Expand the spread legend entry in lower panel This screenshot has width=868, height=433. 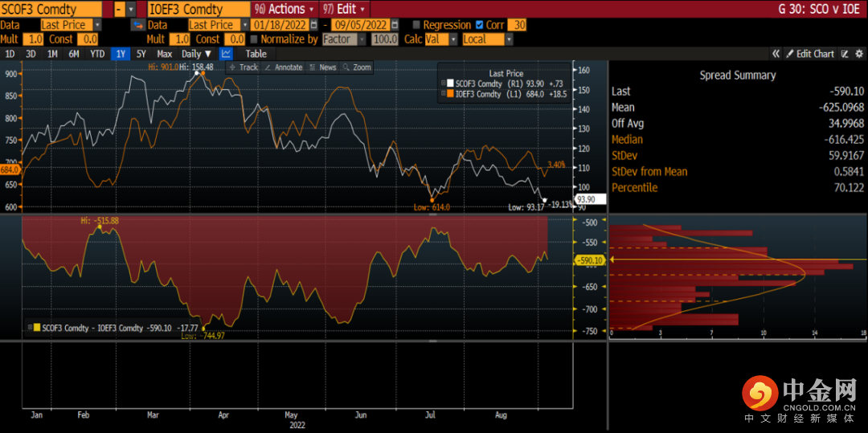pos(30,328)
